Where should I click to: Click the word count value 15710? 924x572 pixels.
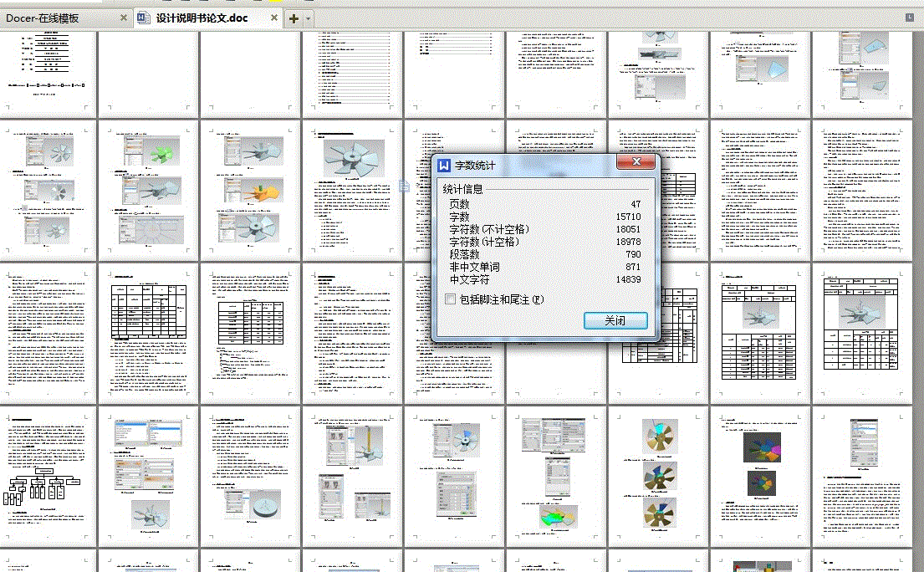(x=628, y=217)
